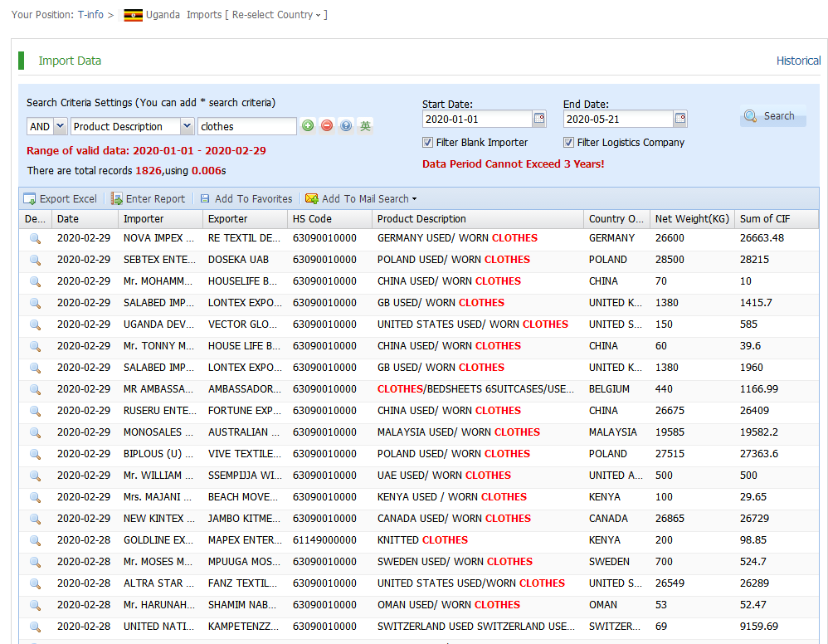Screen dimensions: 828x644
Task: Click the translate icon next to help
Action: click(365, 126)
